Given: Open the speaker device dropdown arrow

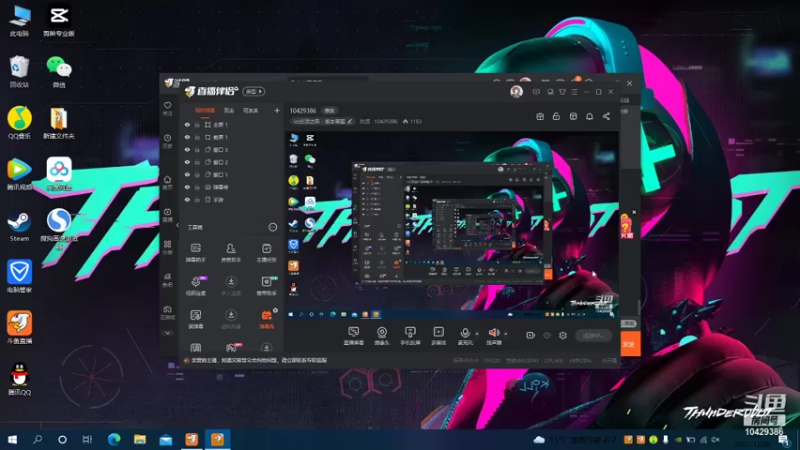Looking at the screenshot, I should [x=506, y=334].
